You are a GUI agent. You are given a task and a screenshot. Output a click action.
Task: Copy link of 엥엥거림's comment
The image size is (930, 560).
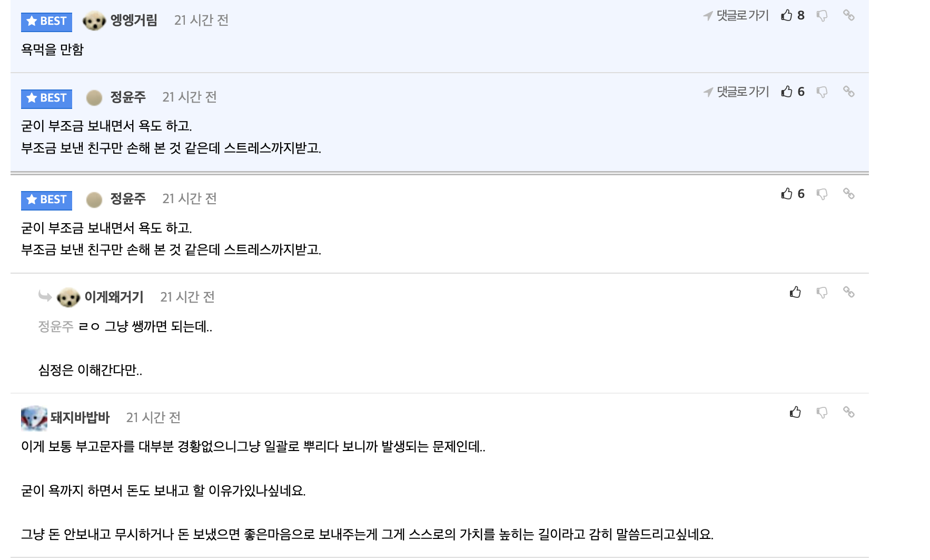point(848,15)
